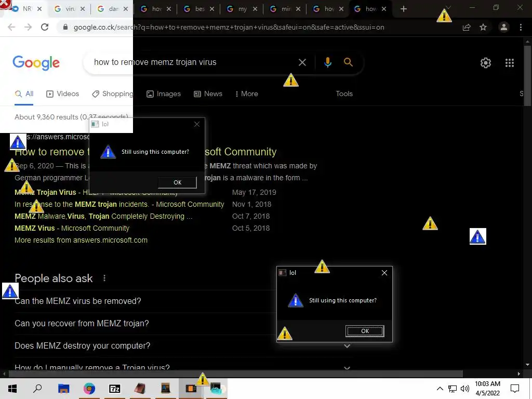Open the Chrome three-dot menu

(x=521, y=27)
